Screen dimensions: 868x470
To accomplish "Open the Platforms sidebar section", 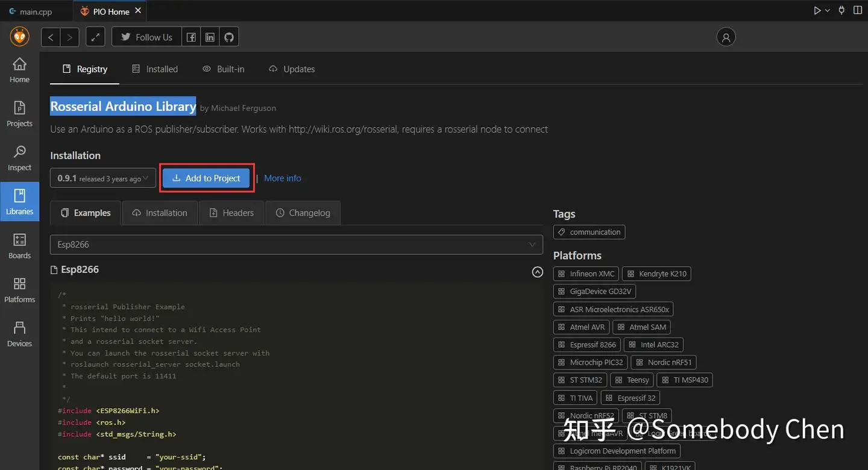I will [19, 290].
